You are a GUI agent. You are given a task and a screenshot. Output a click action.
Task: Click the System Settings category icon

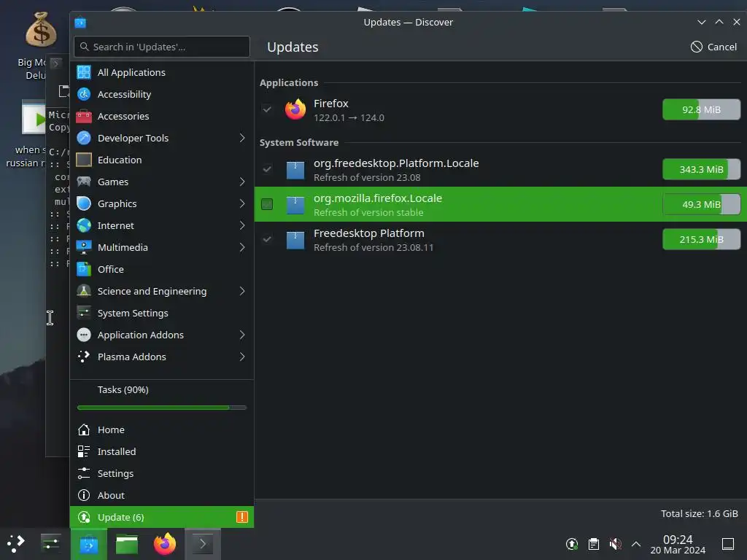(84, 314)
